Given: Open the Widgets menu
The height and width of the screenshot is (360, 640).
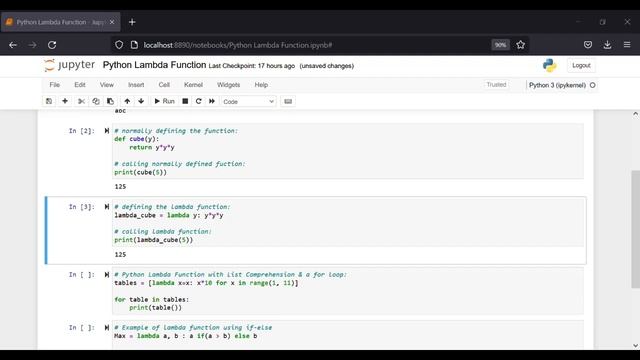Looking at the screenshot, I should pos(228,85).
